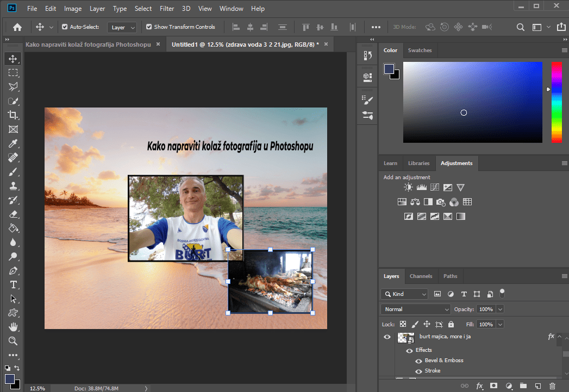The width and height of the screenshot is (569, 392).
Task: Switch to the Swatches tab
Action: (x=420, y=50)
